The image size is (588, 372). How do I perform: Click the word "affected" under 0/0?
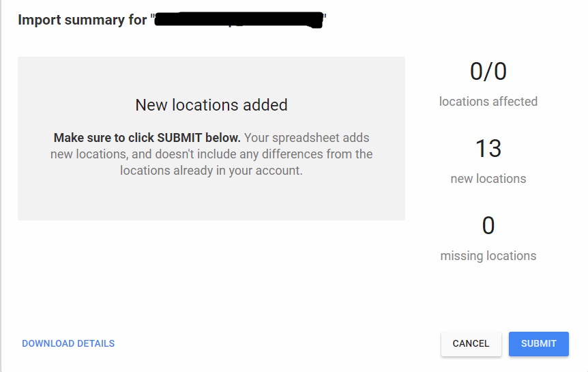515,102
